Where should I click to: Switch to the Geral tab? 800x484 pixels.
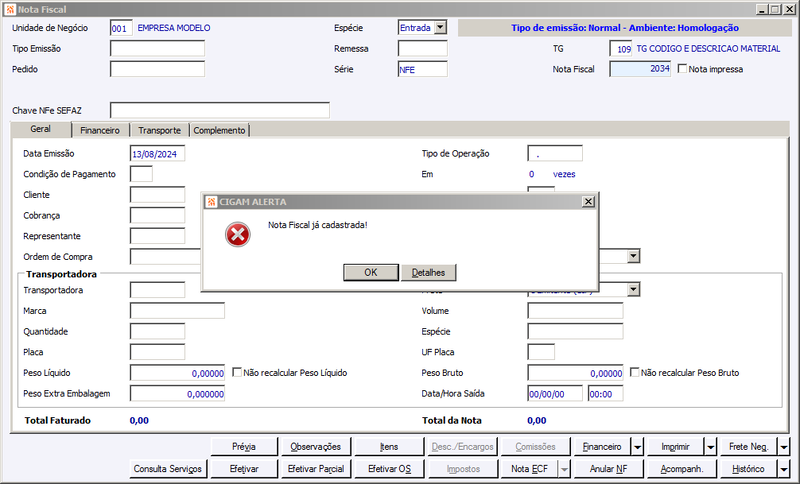point(40,129)
